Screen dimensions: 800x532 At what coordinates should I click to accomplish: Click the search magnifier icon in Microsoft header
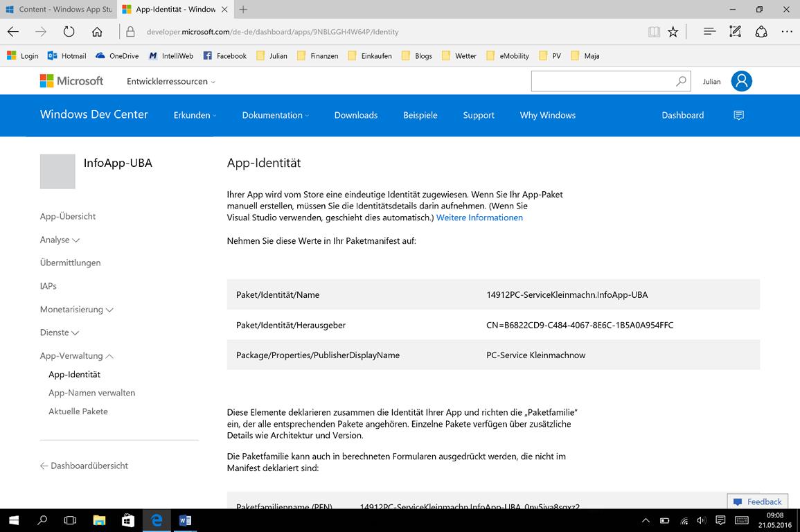coord(681,81)
